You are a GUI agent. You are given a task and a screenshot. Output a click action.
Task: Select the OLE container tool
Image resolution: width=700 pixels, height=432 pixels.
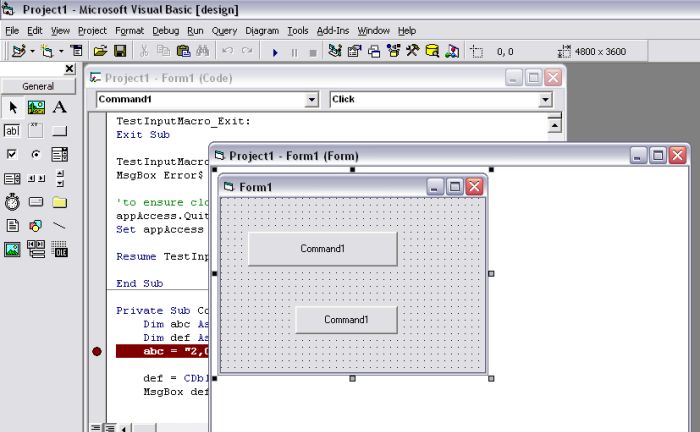point(59,249)
